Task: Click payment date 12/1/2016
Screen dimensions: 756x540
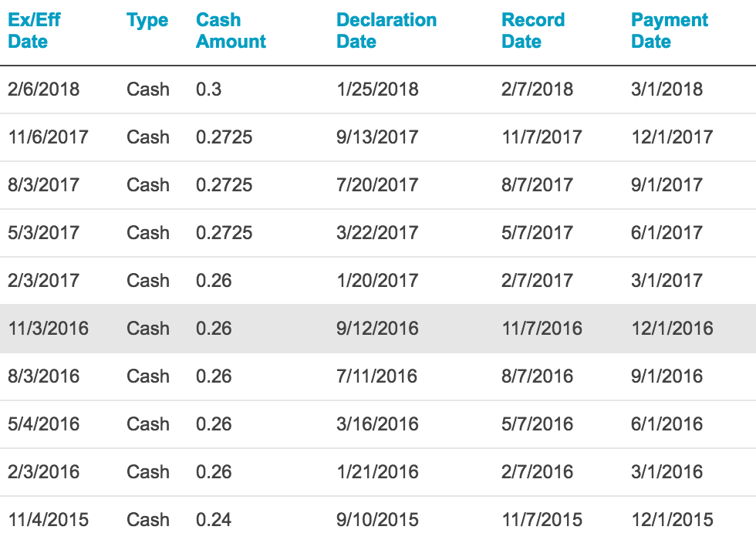Action: tap(673, 329)
